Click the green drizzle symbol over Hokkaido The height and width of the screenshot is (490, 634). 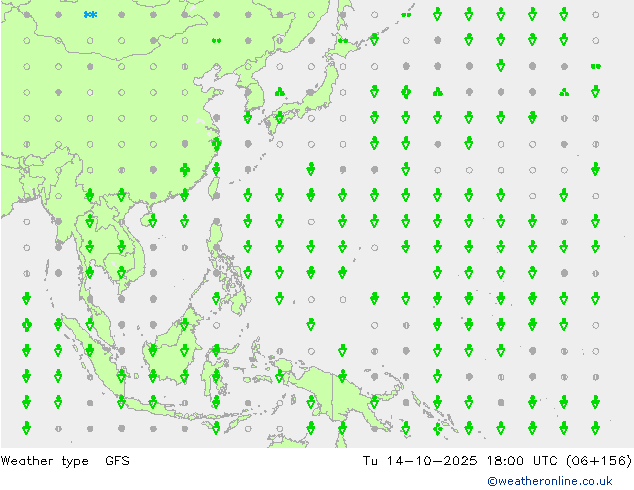click(x=343, y=40)
